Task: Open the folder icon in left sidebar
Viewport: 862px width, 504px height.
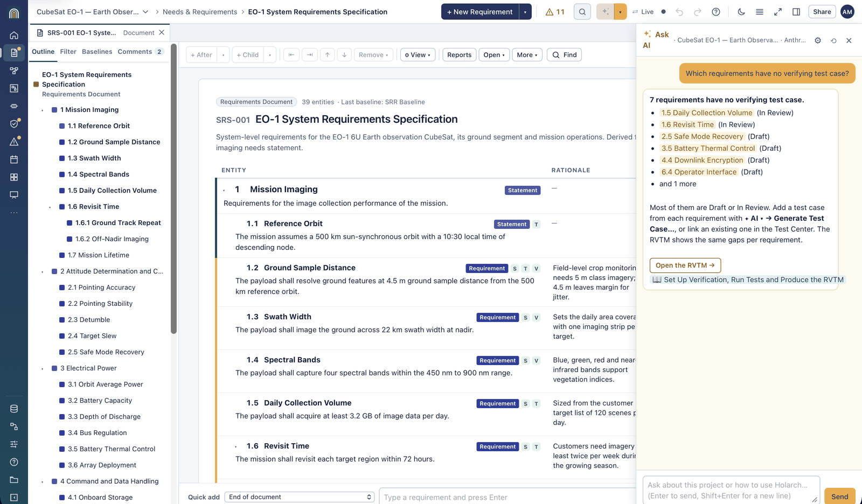Action: click(14, 480)
